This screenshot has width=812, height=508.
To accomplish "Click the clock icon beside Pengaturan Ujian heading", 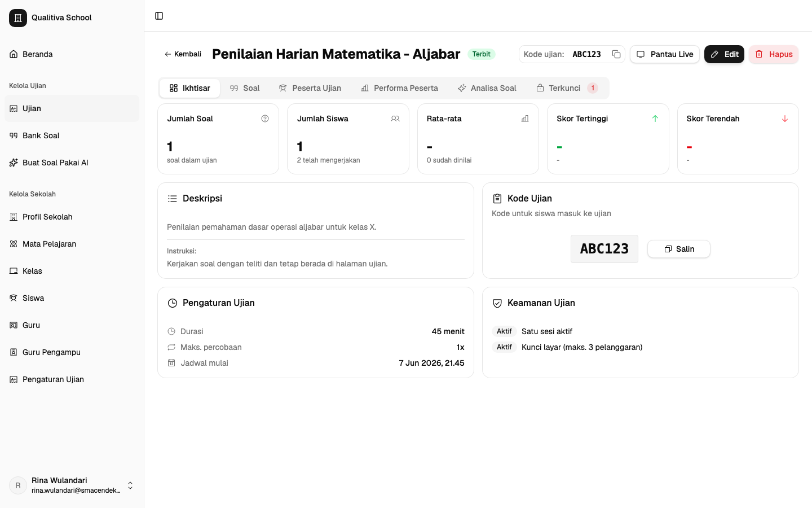I will click(x=173, y=303).
